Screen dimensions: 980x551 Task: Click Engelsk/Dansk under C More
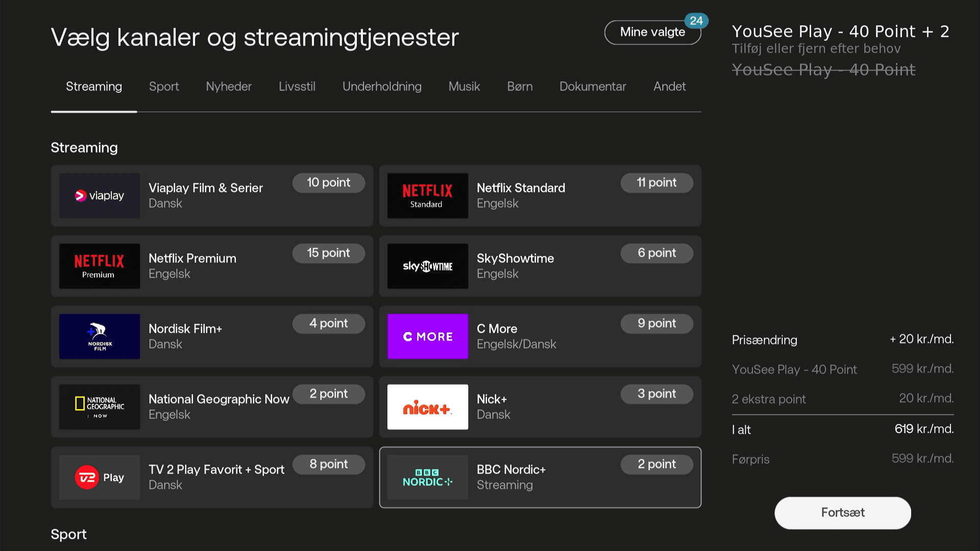coord(516,344)
